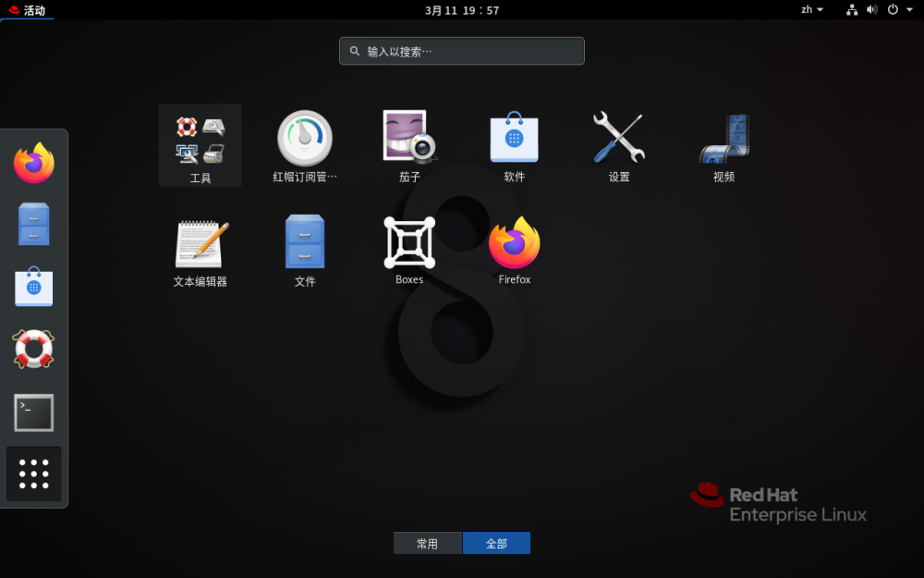Open 软件 Software app in grid
The height and width of the screenshot is (578, 924).
click(x=515, y=146)
